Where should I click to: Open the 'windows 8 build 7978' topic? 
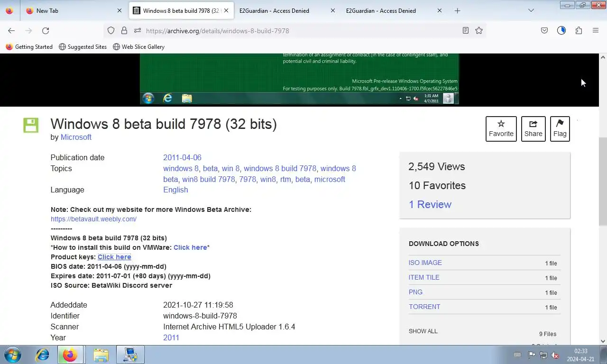coord(280,168)
